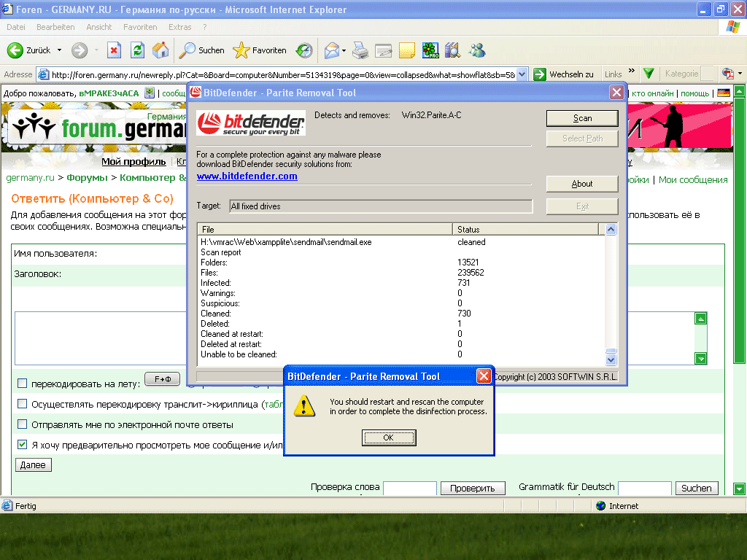Click the page icon beside the URL

point(43,74)
